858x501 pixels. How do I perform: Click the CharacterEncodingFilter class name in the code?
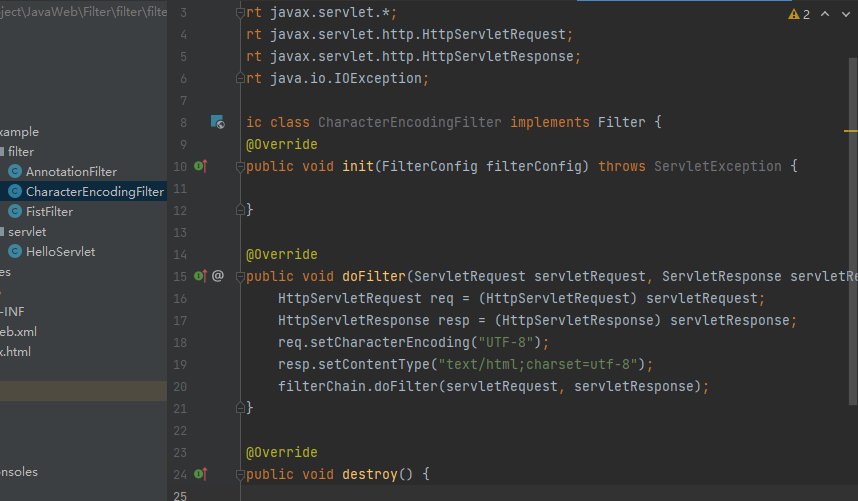409,122
